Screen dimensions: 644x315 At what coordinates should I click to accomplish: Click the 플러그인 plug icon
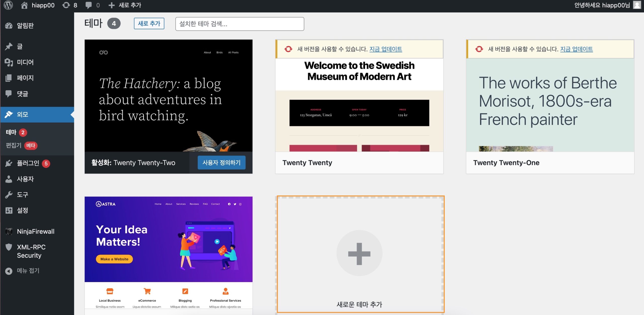9,163
